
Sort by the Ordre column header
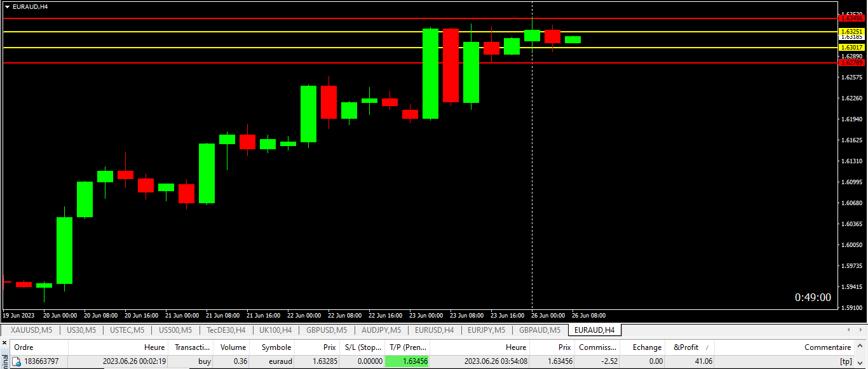39,347
